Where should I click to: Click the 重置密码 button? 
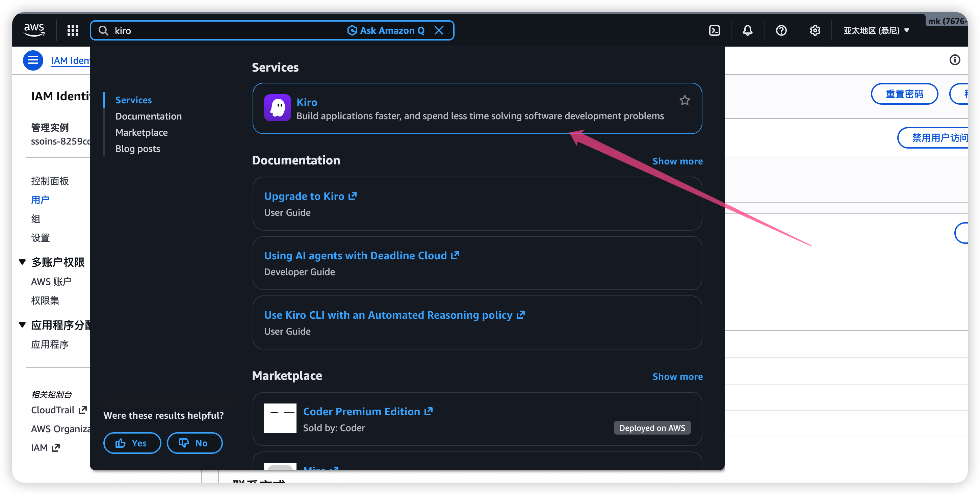point(904,94)
